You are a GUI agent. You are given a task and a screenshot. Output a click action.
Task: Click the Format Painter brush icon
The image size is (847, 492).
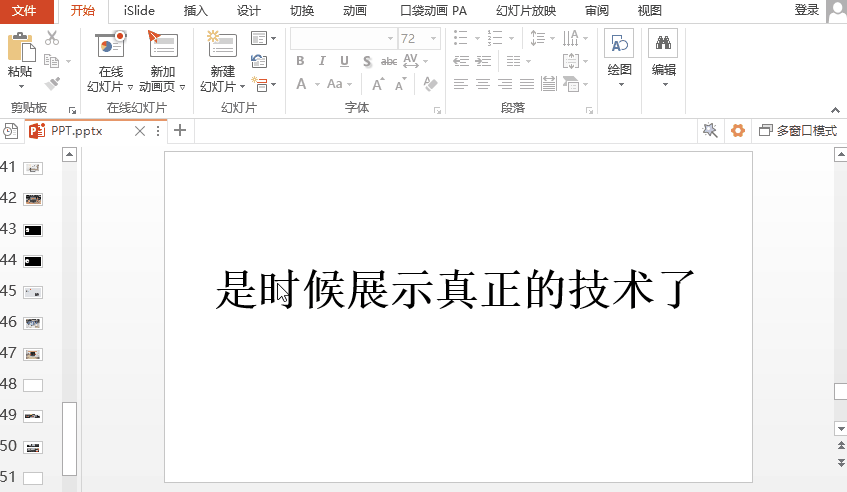point(52,84)
